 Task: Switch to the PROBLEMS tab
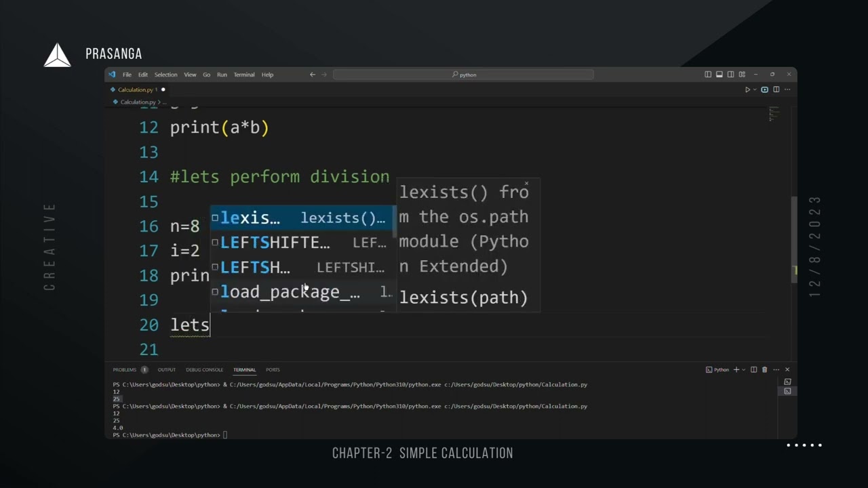tap(125, 369)
